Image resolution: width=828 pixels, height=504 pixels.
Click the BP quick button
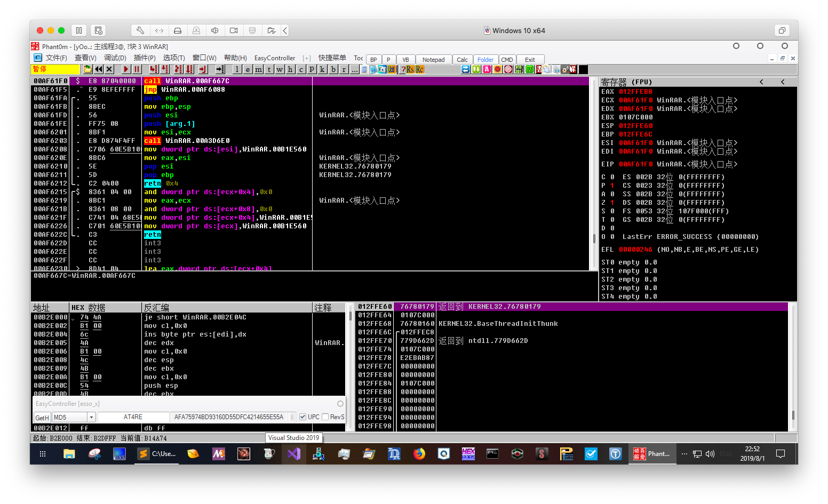[373, 60]
